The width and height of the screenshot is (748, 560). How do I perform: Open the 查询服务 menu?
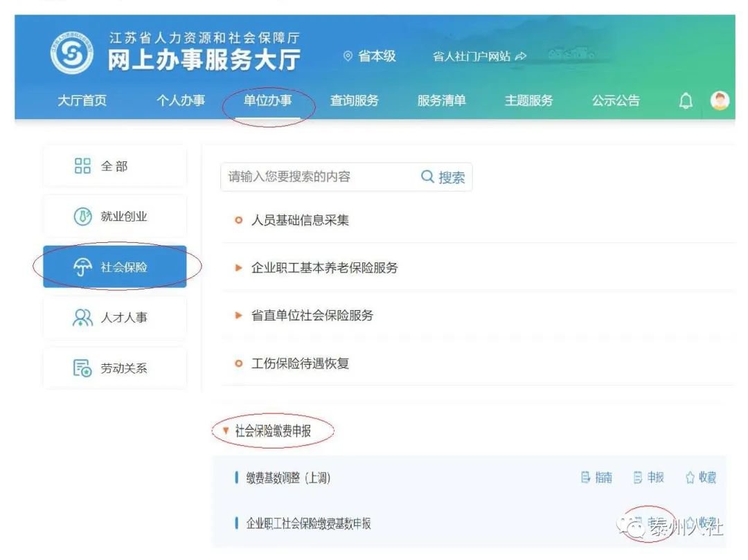click(355, 101)
